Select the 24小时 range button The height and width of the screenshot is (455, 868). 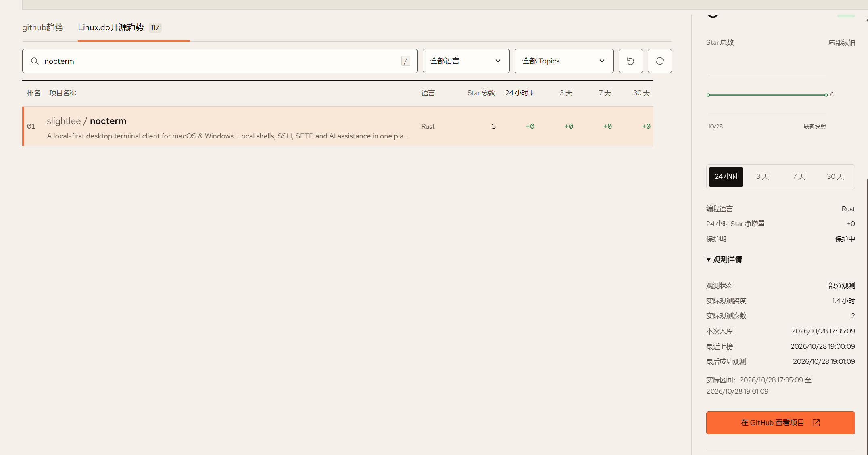(726, 177)
